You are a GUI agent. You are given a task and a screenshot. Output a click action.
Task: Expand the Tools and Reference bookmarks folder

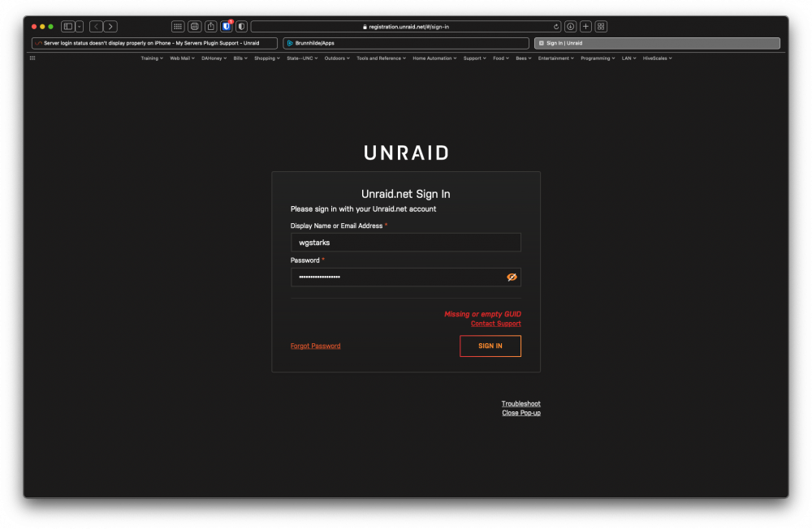pyautogui.click(x=381, y=58)
